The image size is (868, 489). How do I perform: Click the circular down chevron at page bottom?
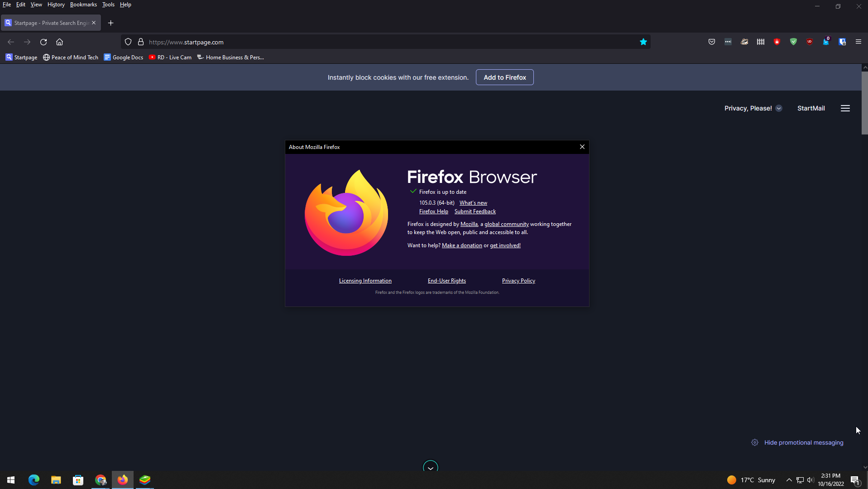(431, 467)
